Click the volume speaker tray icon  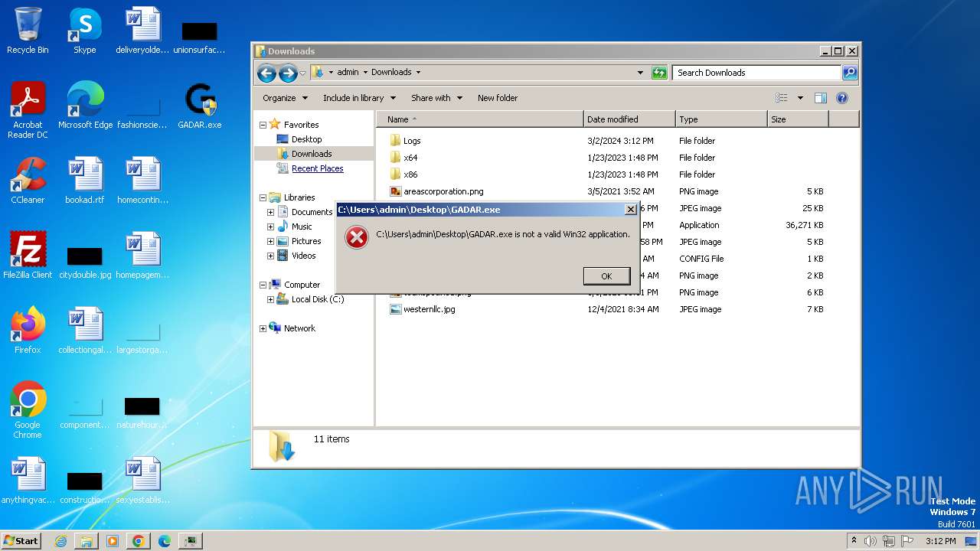pyautogui.click(x=871, y=541)
